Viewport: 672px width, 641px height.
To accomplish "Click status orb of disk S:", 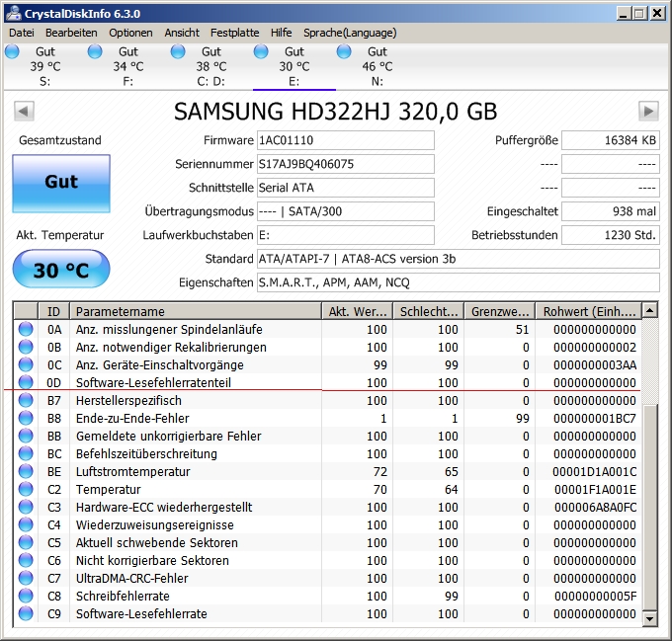I will pyautogui.click(x=12, y=51).
